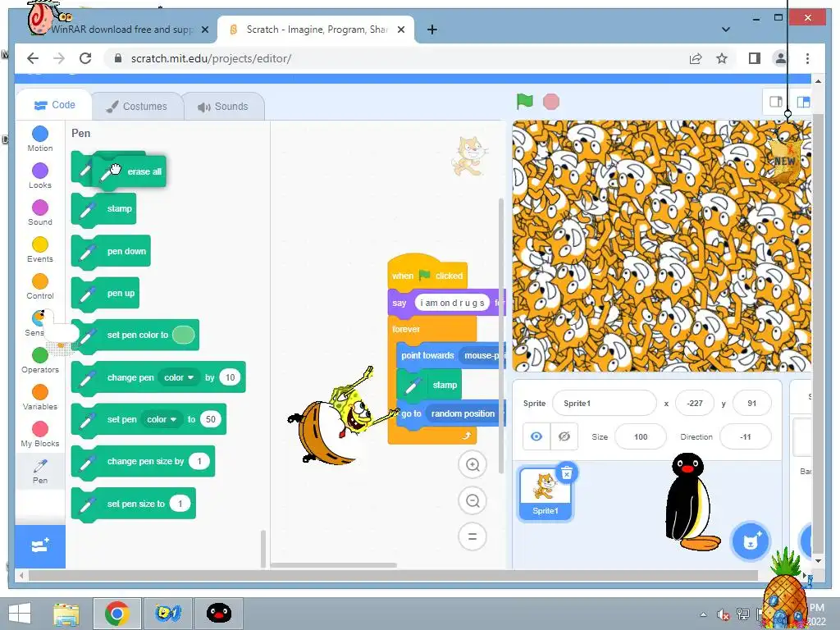Switch to the Sounds tab
The image size is (840, 630).
(x=223, y=106)
